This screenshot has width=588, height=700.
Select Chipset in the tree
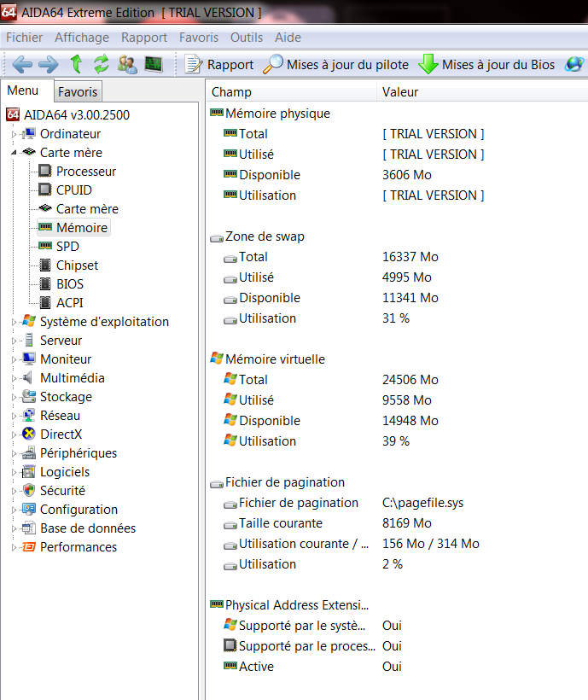point(77,265)
